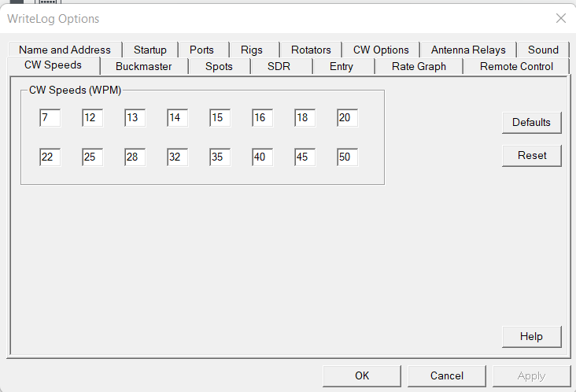576x392 pixels.
Task: Focus the 20 WPM speed field
Action: [x=348, y=117]
